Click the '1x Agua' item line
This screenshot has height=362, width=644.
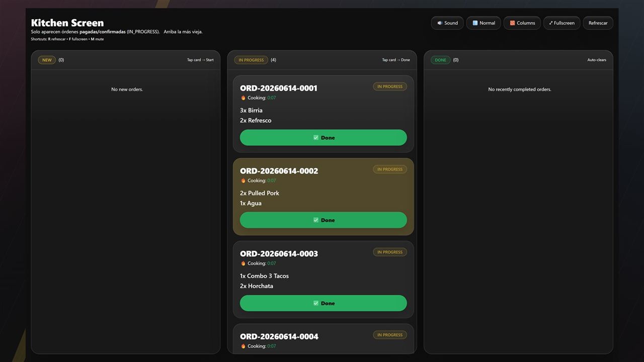pos(251,203)
